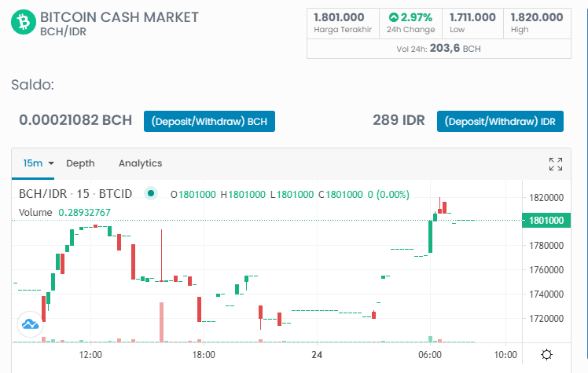Viewport: 588px width, 373px height.
Task: Click the 06:00 time axis marker
Action: 430,354
